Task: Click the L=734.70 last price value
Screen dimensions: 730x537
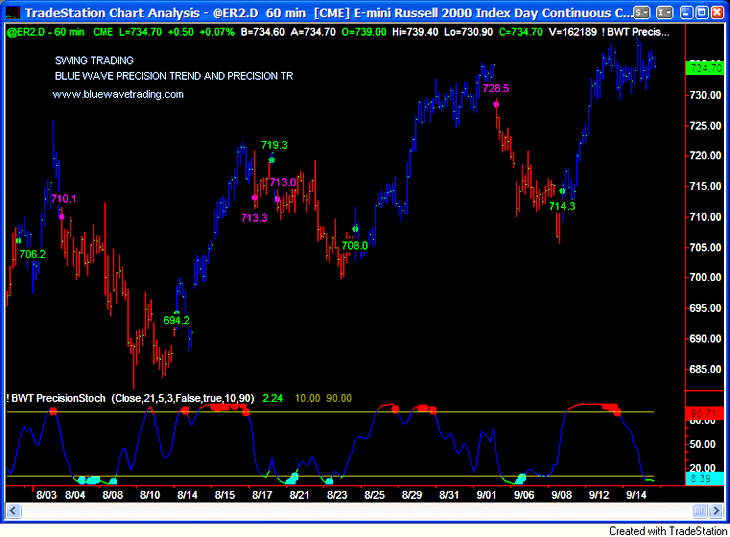Action: [x=141, y=32]
